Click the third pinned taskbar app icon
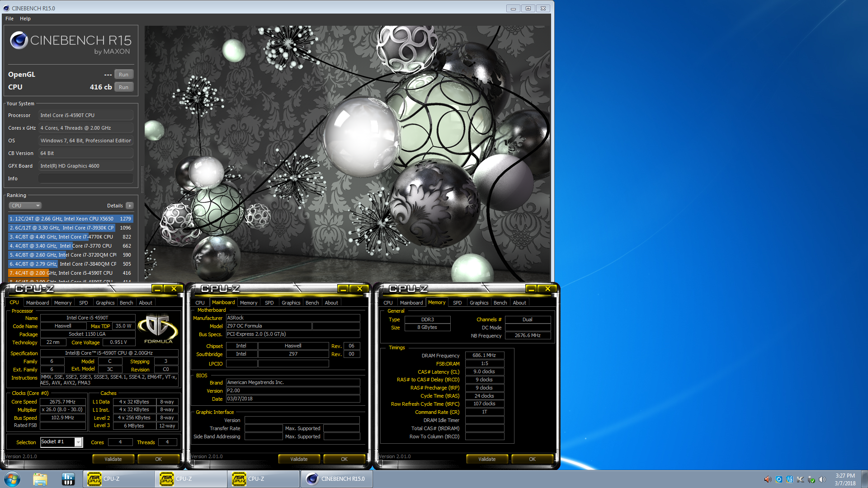868x488 pixels. 68,479
